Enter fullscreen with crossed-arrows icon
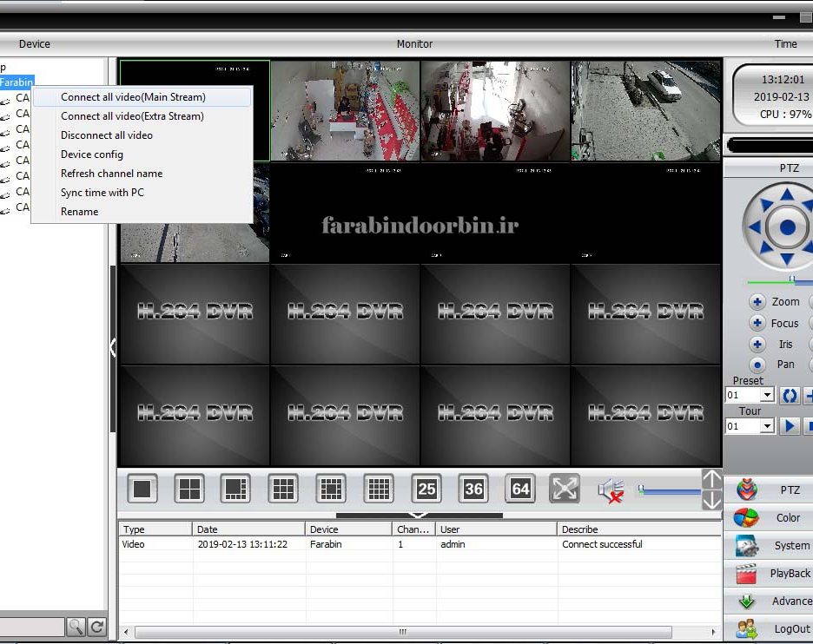This screenshot has width=813, height=644. [565, 490]
